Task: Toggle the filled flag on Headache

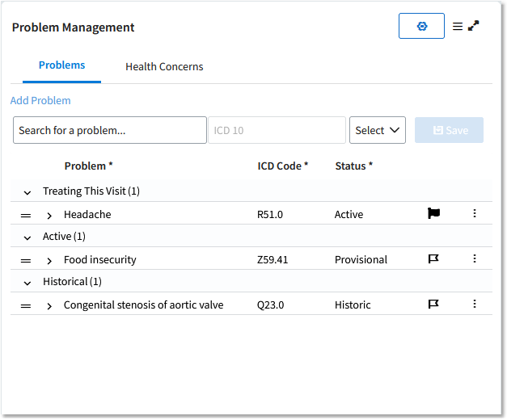Action: click(433, 213)
